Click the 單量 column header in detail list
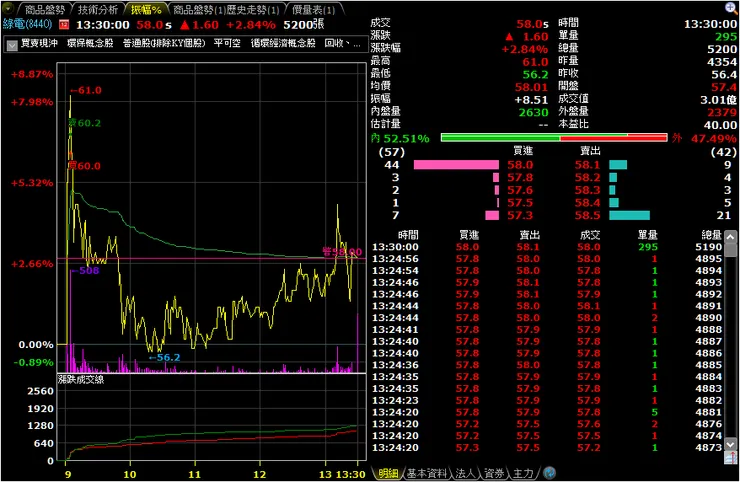This screenshot has height=482, width=740. coord(648,235)
